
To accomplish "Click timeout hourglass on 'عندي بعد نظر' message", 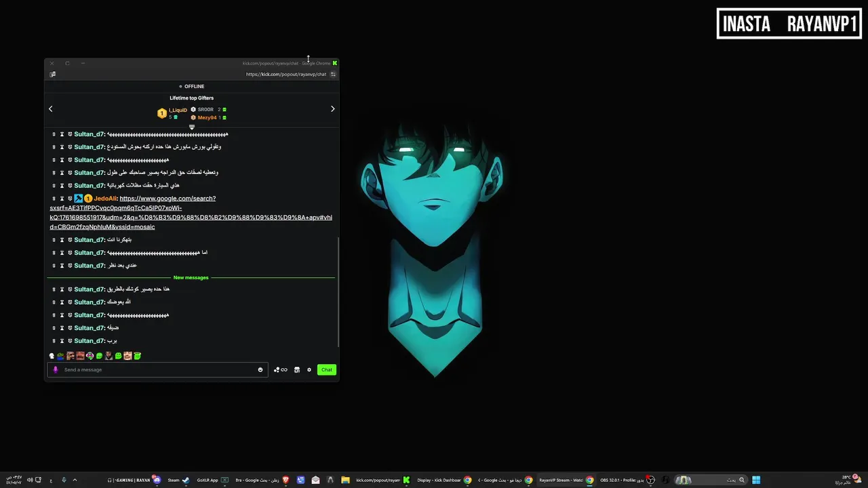I will (62, 266).
